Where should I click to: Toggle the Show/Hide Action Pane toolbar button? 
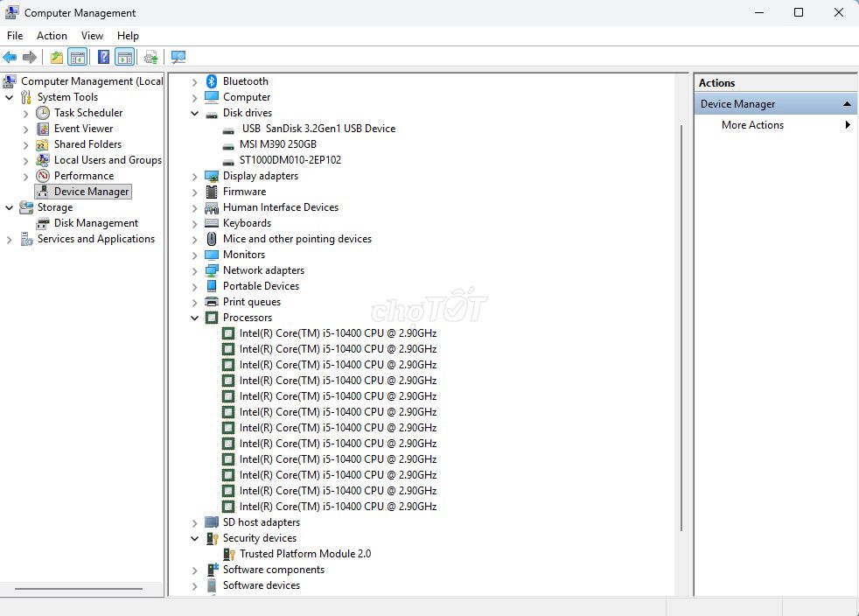point(125,58)
